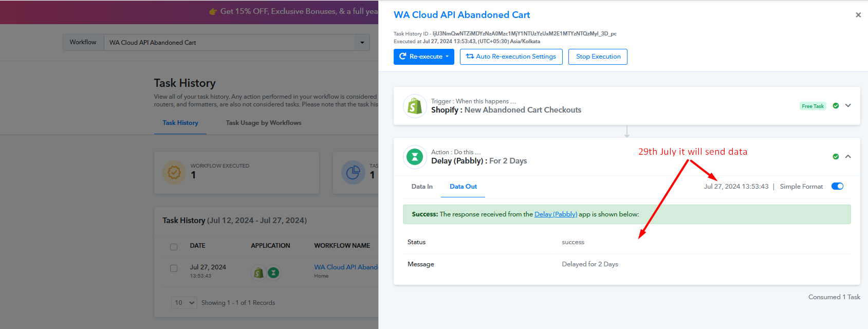Click the Shopify trigger app icon

[415, 106]
